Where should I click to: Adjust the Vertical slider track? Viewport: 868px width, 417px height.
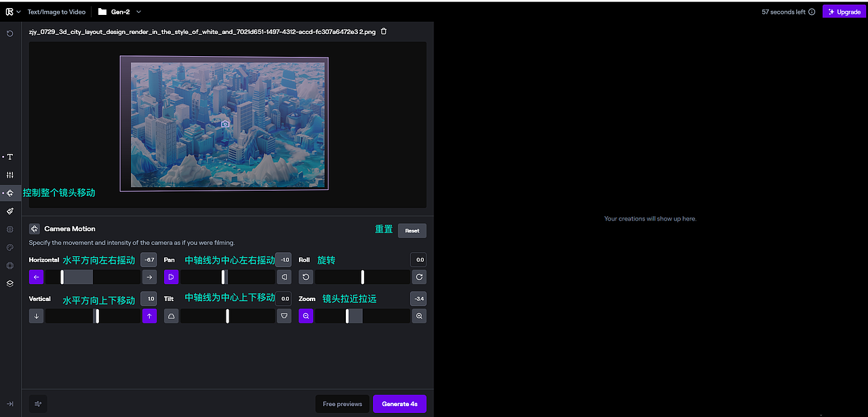(93, 316)
